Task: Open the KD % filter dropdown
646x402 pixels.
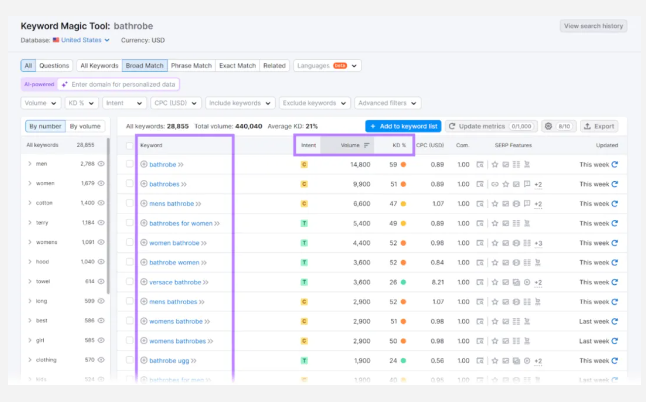Action: pos(81,103)
